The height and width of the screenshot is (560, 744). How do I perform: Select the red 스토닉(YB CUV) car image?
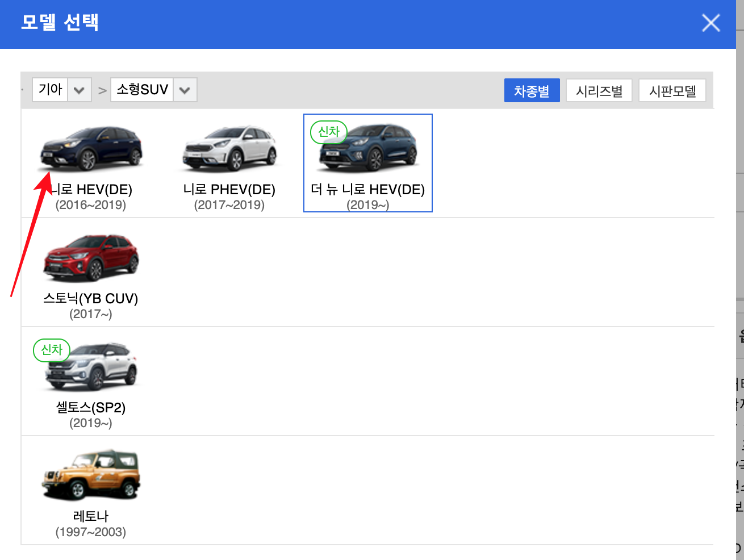91,257
